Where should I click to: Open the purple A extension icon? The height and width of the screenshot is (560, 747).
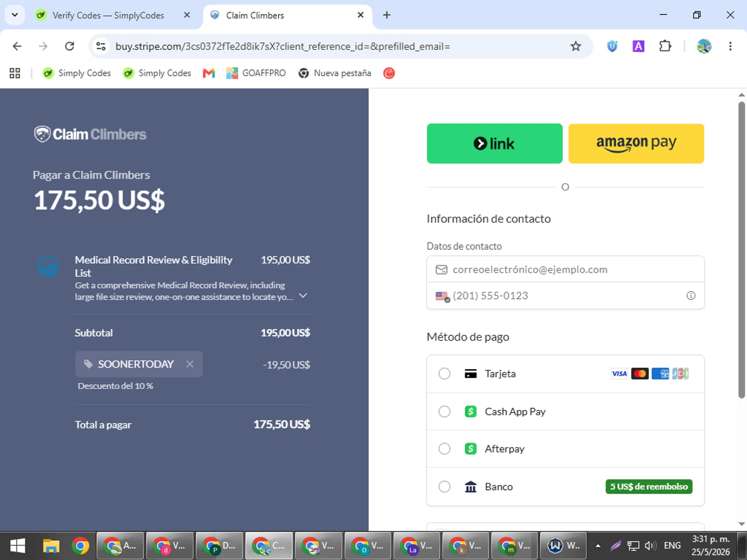pyautogui.click(x=638, y=46)
